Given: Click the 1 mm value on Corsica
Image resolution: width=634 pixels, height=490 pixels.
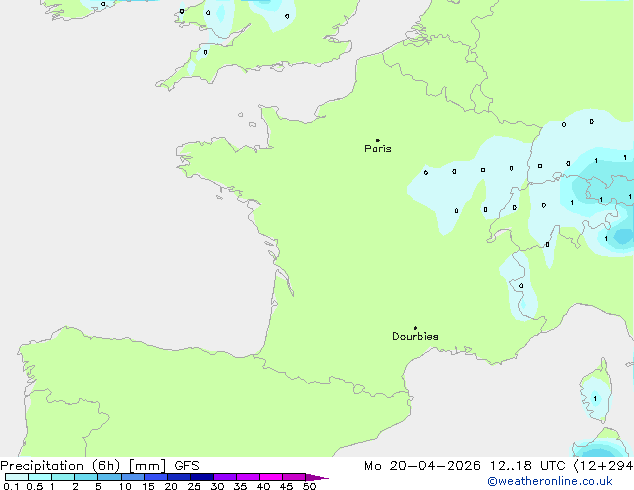Looking at the screenshot, I should point(595,399).
